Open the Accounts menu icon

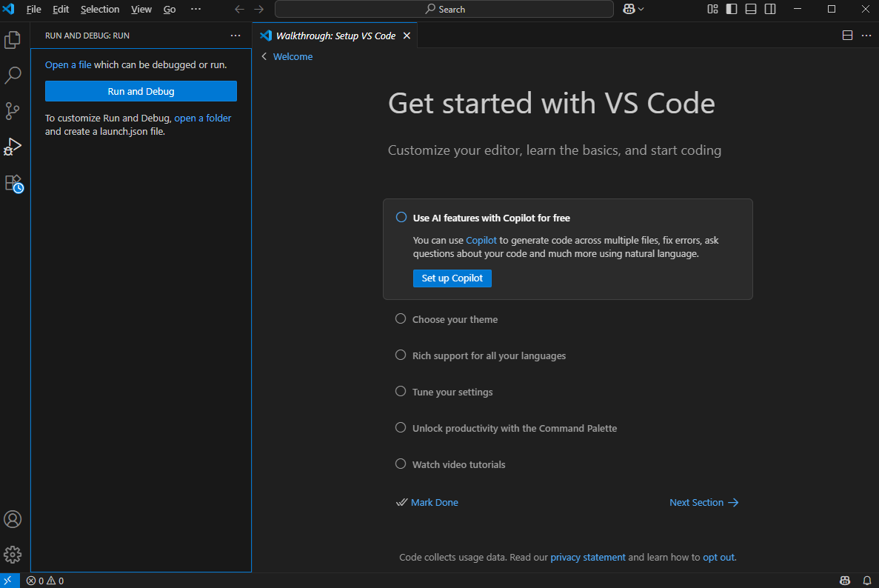point(13,519)
